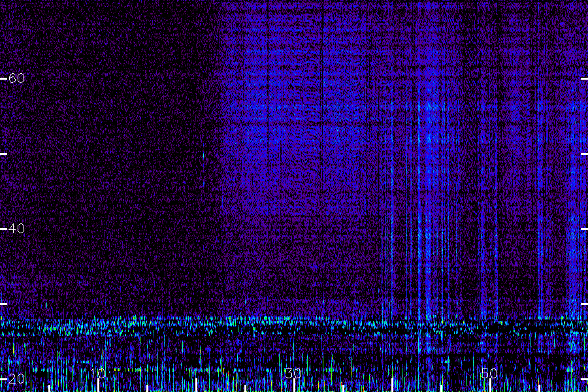588x392 pixels.
Task: Select the "10" time axis label
Action: (x=98, y=373)
